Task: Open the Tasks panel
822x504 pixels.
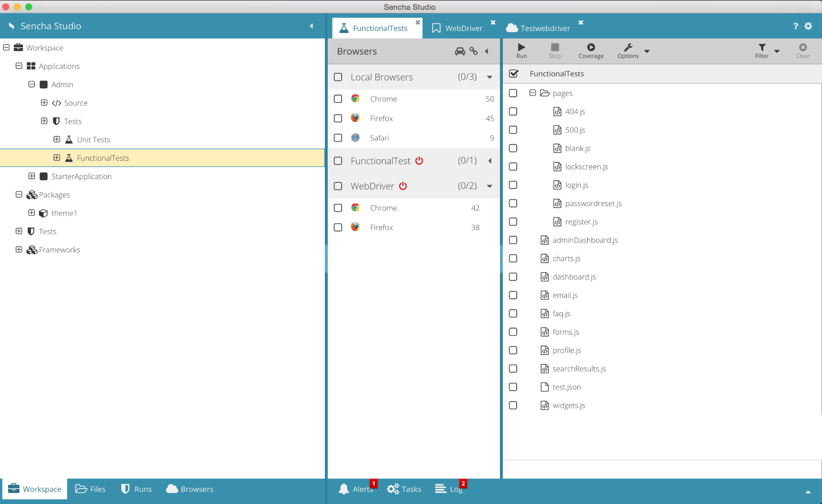Action: (404, 489)
